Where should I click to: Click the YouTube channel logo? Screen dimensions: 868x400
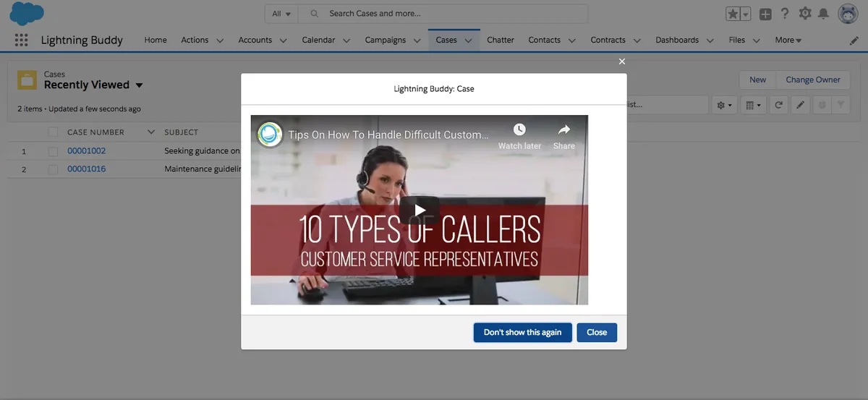tap(270, 134)
